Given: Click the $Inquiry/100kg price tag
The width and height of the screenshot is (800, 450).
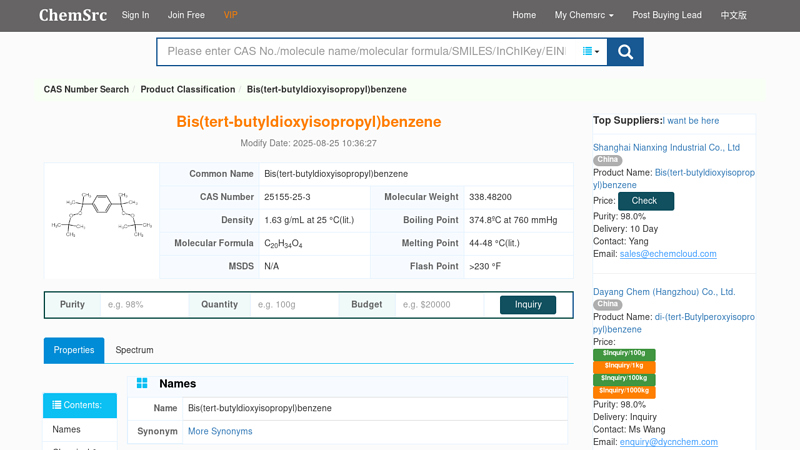Looking at the screenshot, I should click(x=624, y=379).
